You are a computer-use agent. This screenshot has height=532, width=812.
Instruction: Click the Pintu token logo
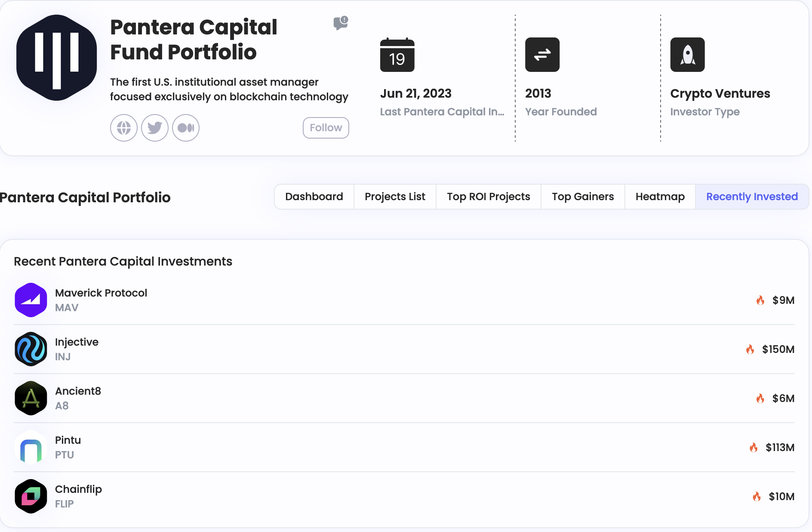pyautogui.click(x=31, y=447)
